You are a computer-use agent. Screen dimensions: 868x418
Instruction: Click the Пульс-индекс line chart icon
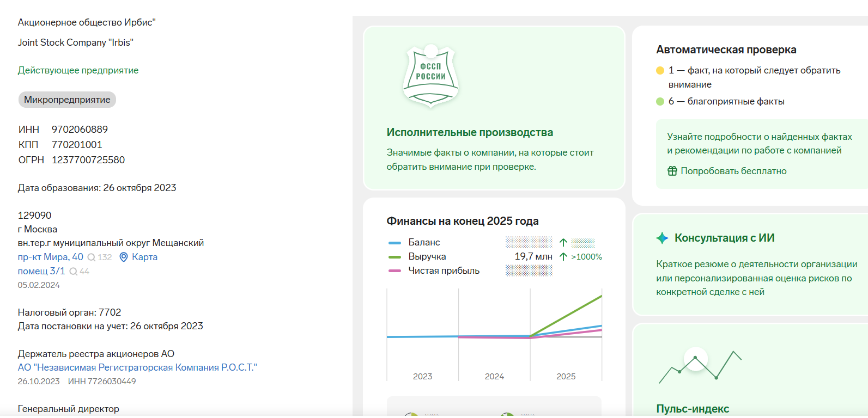pyautogui.click(x=700, y=366)
